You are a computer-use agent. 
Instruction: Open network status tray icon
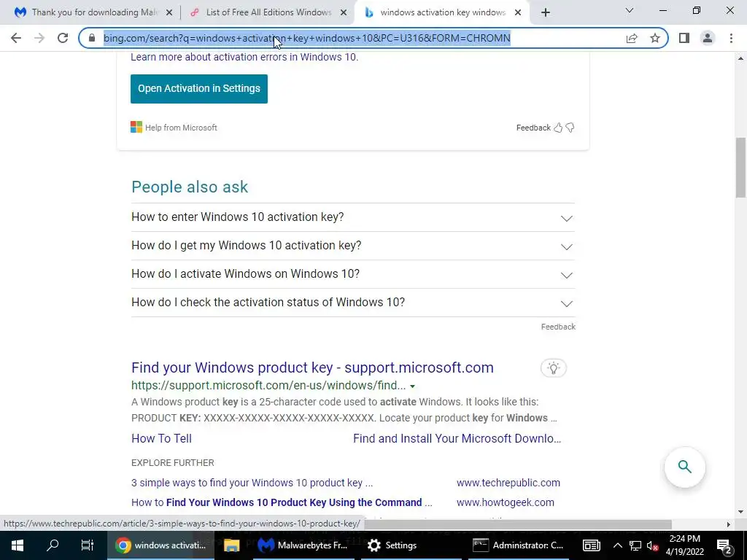coord(635,545)
